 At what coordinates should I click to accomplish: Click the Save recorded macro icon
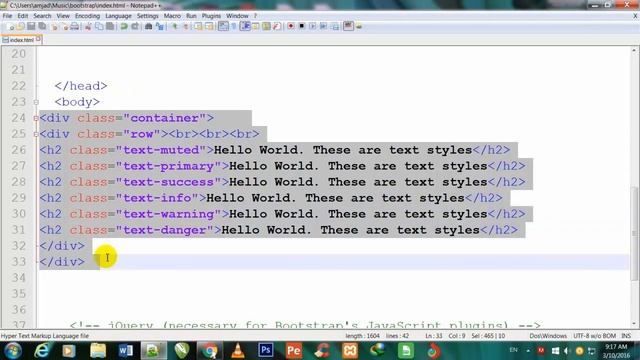tap(335, 27)
